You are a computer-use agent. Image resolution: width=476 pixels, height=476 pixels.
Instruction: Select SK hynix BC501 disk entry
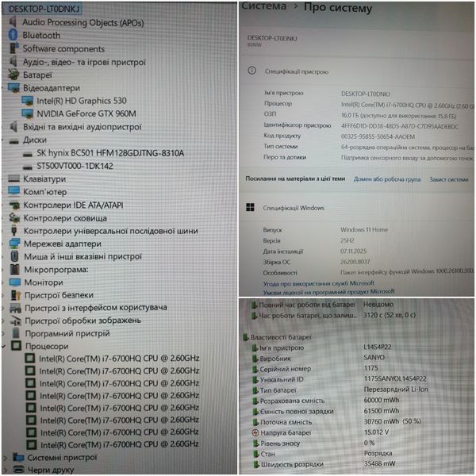[x=110, y=153]
